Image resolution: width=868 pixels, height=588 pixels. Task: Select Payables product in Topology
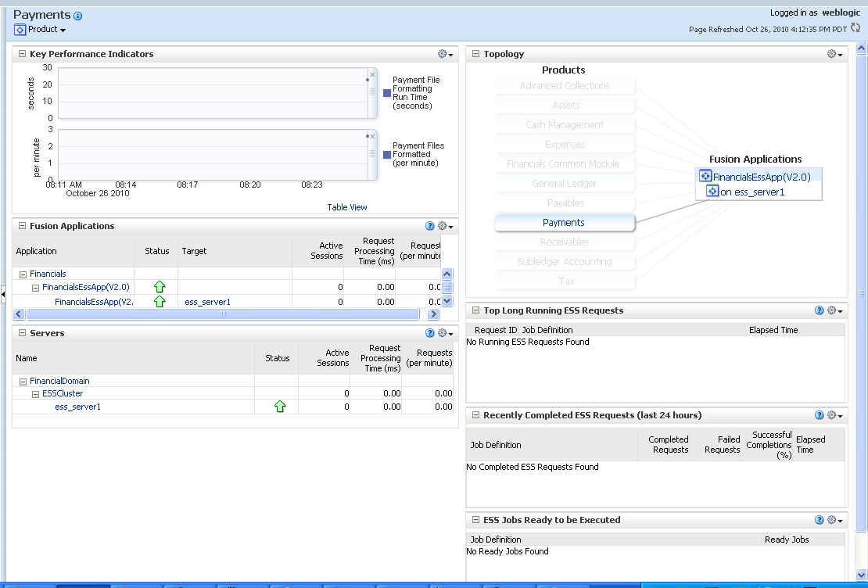click(x=564, y=203)
